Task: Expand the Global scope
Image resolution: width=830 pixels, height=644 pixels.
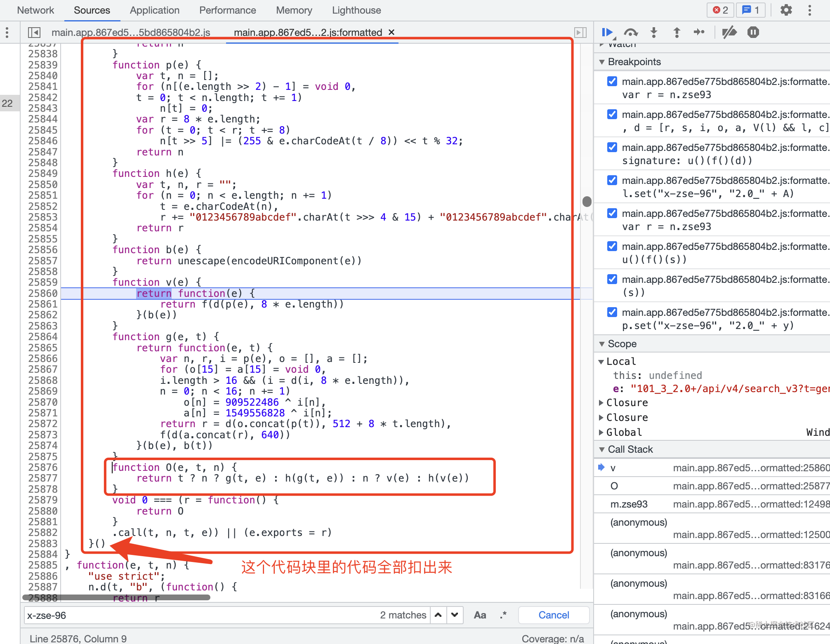Action: click(601, 432)
